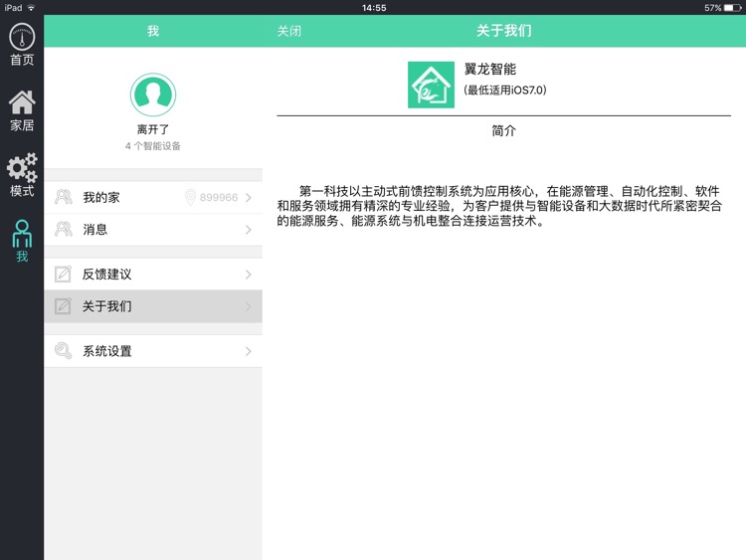746x560 pixels.
Task: Expand the 系统设置 row chevron
Action: click(x=249, y=351)
